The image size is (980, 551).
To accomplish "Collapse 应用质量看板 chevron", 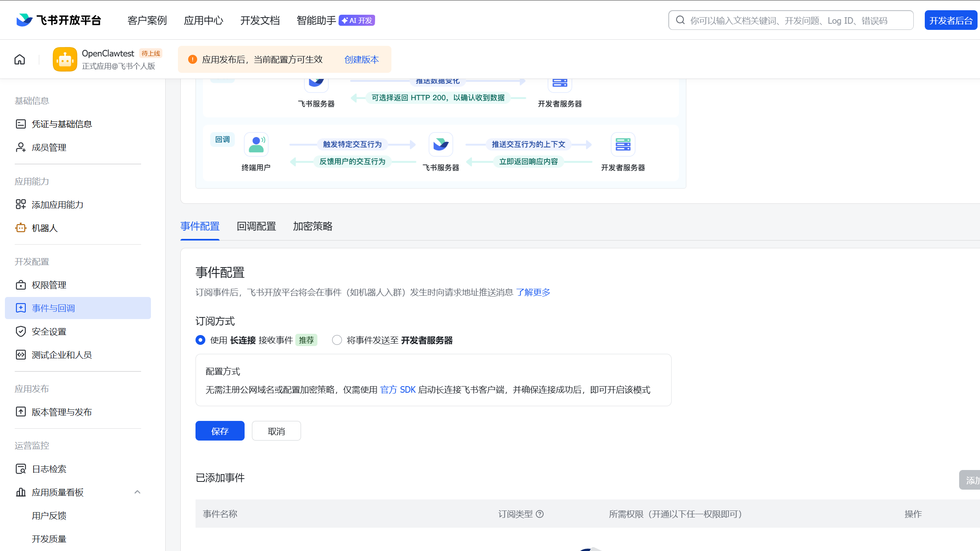I will (137, 492).
